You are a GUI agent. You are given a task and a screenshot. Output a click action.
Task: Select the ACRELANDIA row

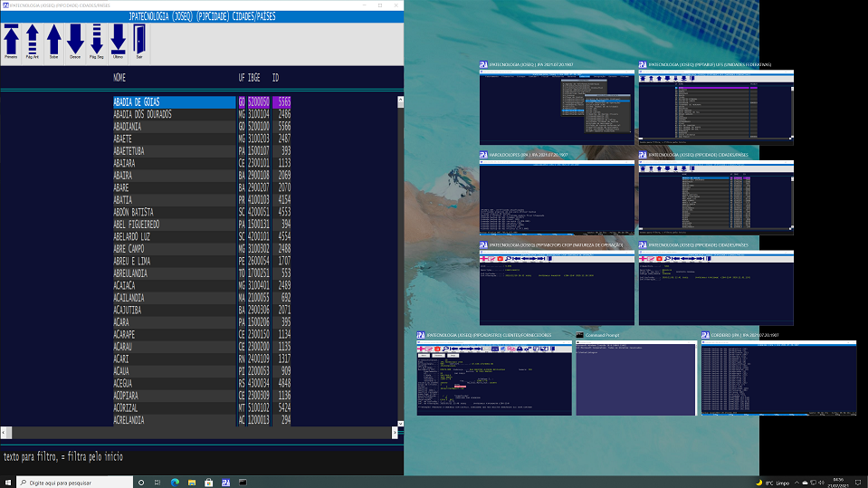202,420
